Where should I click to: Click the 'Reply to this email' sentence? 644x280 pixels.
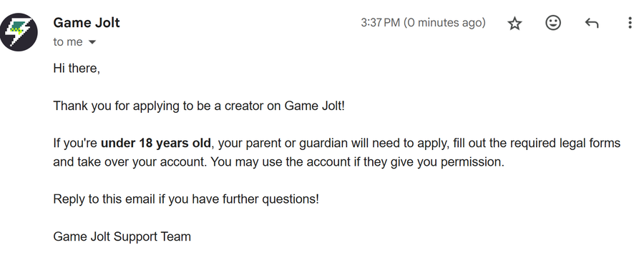pyautogui.click(x=186, y=199)
